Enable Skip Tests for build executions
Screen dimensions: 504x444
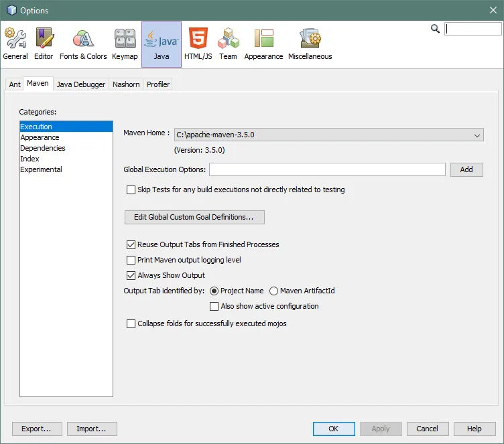click(x=131, y=190)
